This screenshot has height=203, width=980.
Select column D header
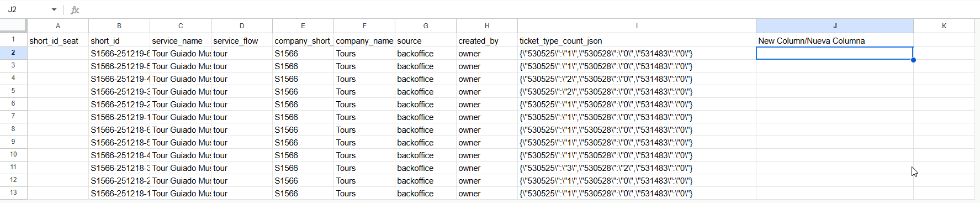click(242, 26)
